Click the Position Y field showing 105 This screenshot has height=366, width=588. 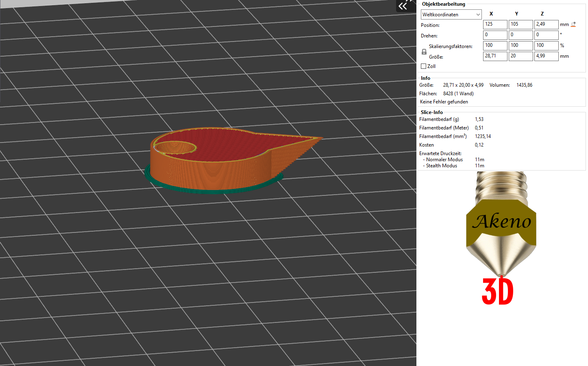pos(520,24)
